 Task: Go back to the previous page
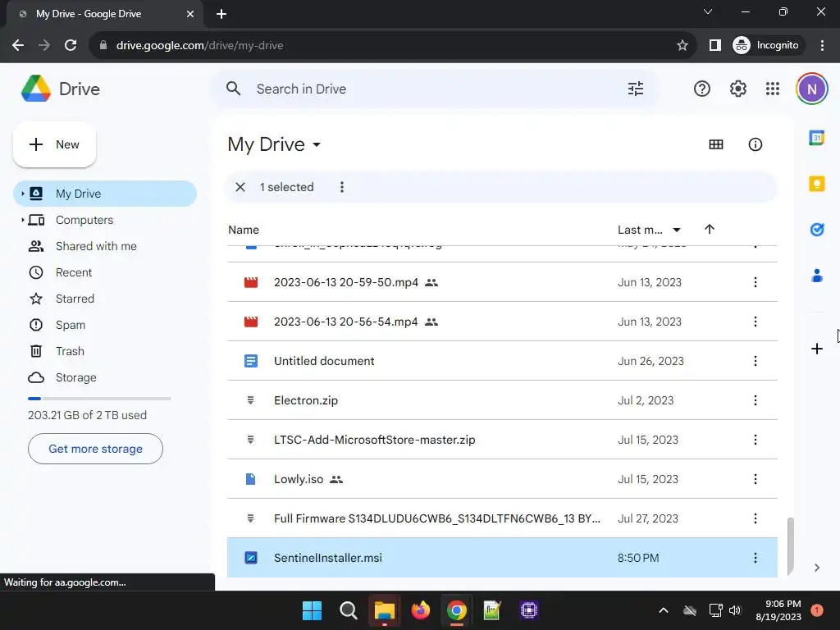(x=18, y=46)
